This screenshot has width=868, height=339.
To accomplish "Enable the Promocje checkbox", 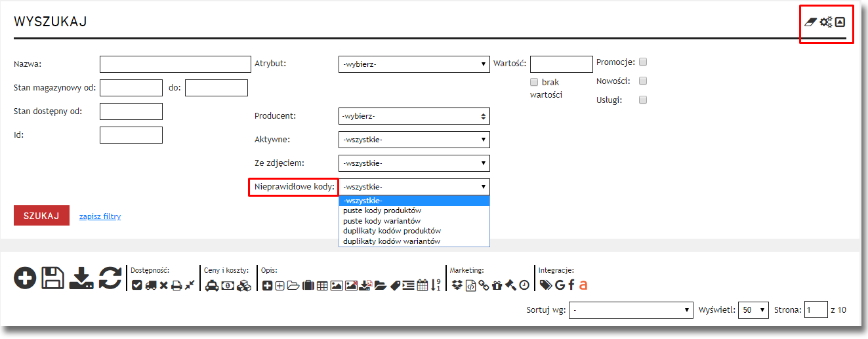I will click(x=643, y=62).
